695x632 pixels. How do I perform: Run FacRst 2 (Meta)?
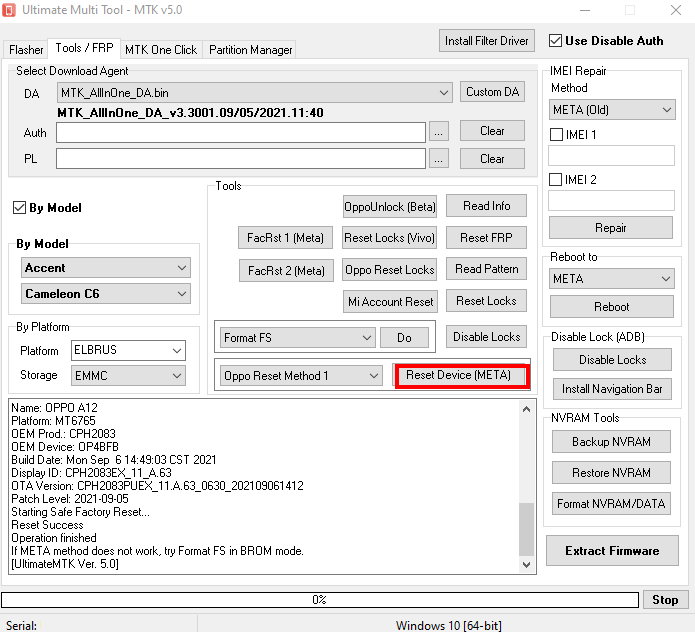point(286,270)
